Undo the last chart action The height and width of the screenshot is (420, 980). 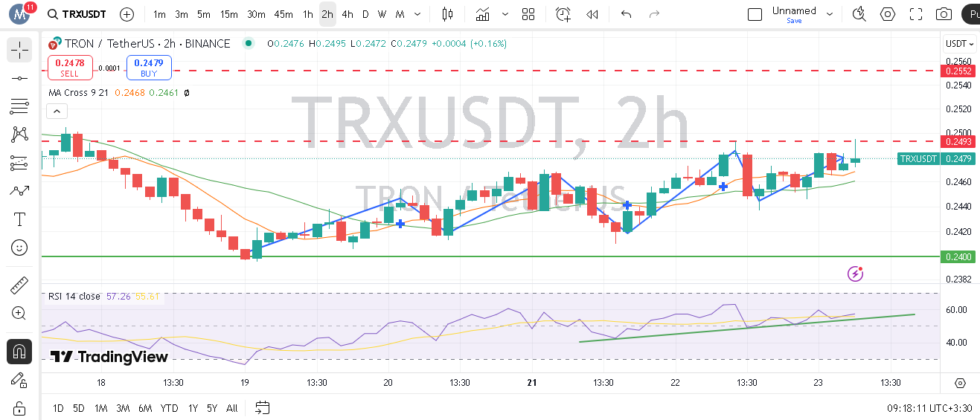tap(626, 14)
